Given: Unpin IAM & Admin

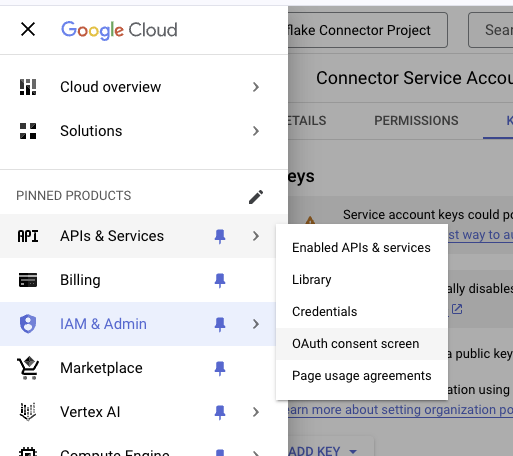Looking at the screenshot, I should [220, 324].
